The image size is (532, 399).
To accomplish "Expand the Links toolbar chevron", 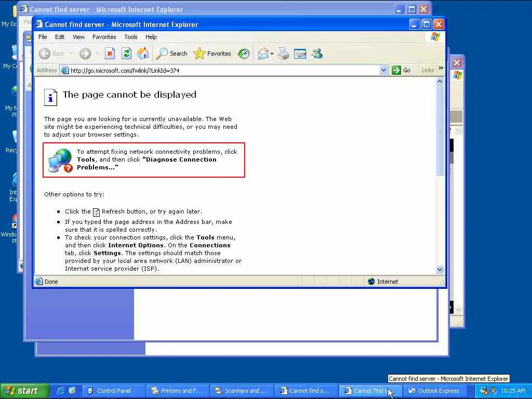I will point(441,68).
